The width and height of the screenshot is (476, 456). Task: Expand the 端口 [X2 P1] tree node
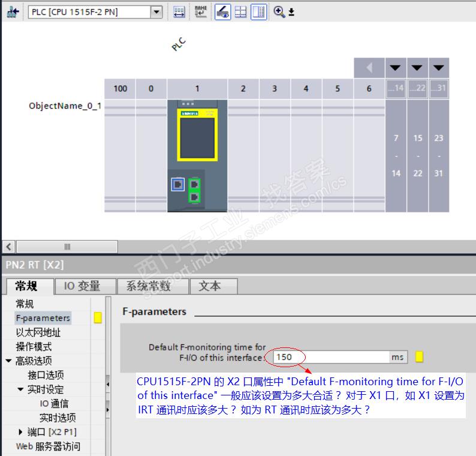point(20,431)
